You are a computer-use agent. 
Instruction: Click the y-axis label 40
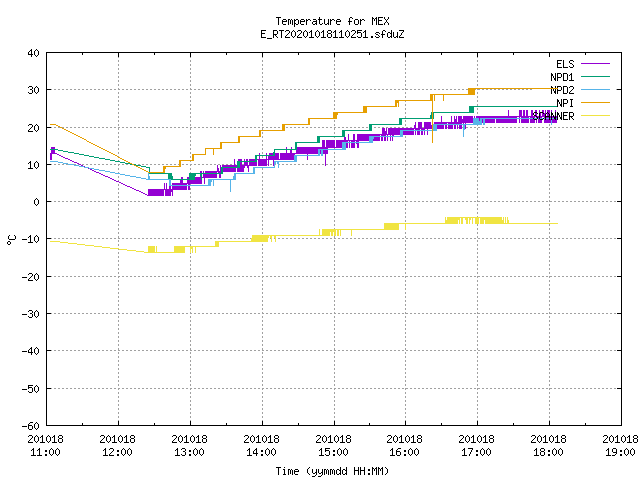33,53
